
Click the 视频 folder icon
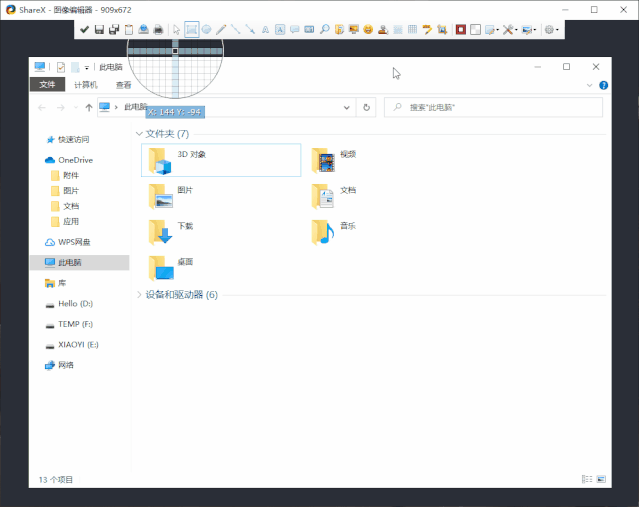click(x=323, y=161)
